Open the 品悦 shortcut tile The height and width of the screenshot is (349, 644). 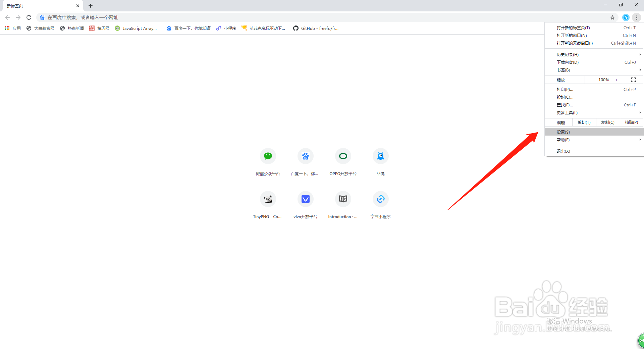381,162
